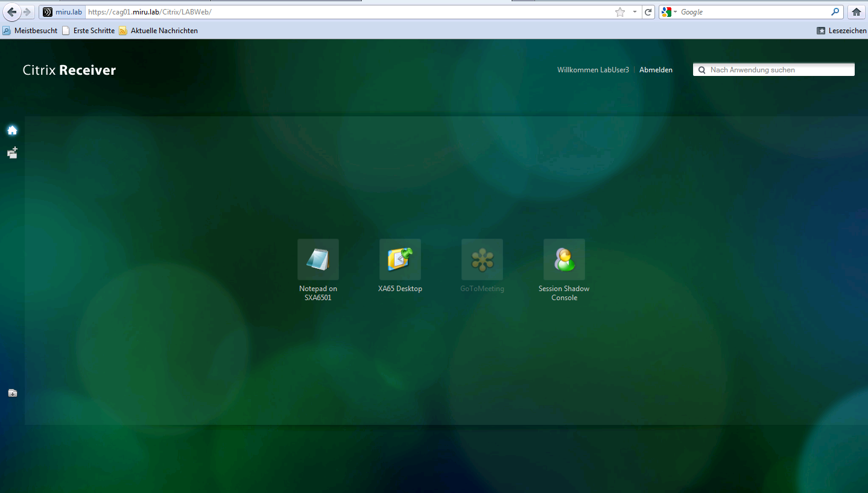This screenshot has width=868, height=493.
Task: Start the GoToMeeting application
Action: 482,259
